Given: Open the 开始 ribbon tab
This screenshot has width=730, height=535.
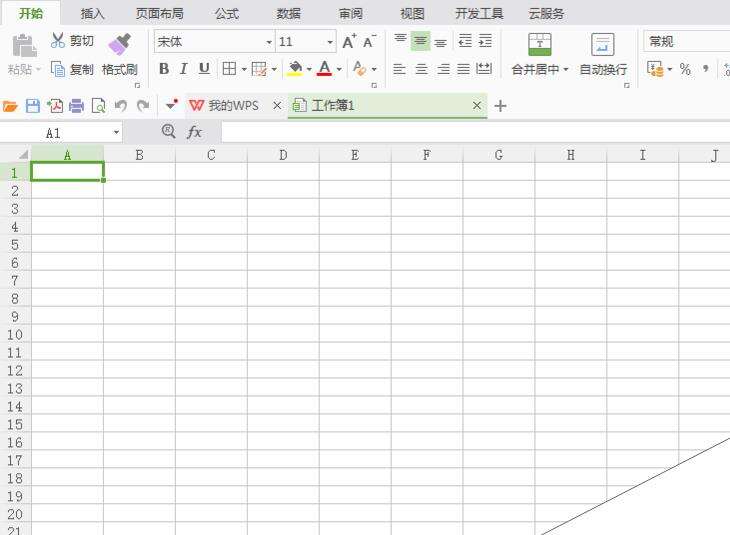Looking at the screenshot, I should coord(31,14).
